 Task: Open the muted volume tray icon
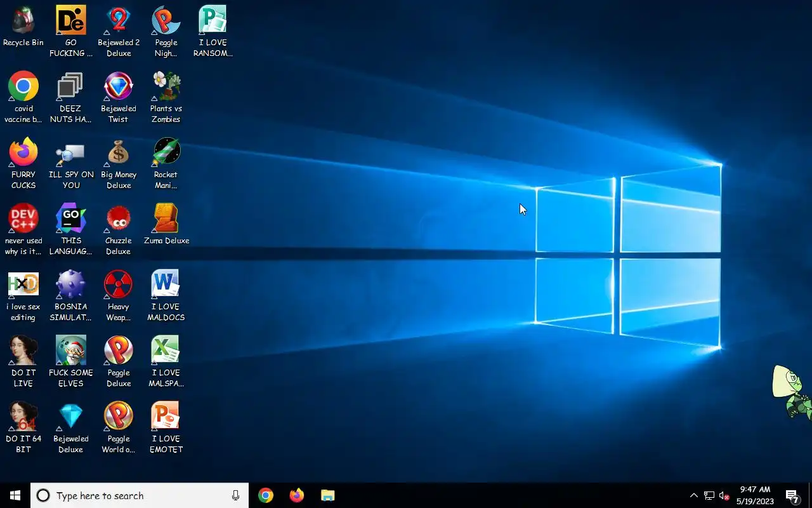(x=724, y=495)
